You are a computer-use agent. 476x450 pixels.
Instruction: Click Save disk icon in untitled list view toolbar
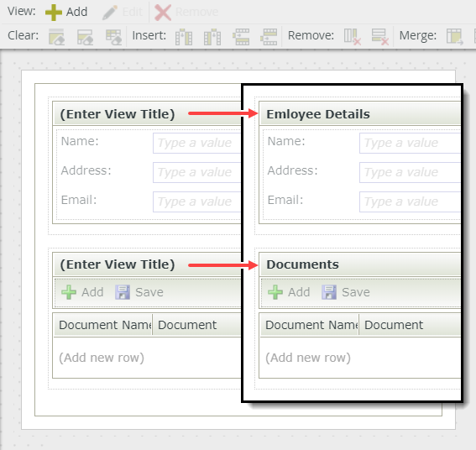click(123, 292)
